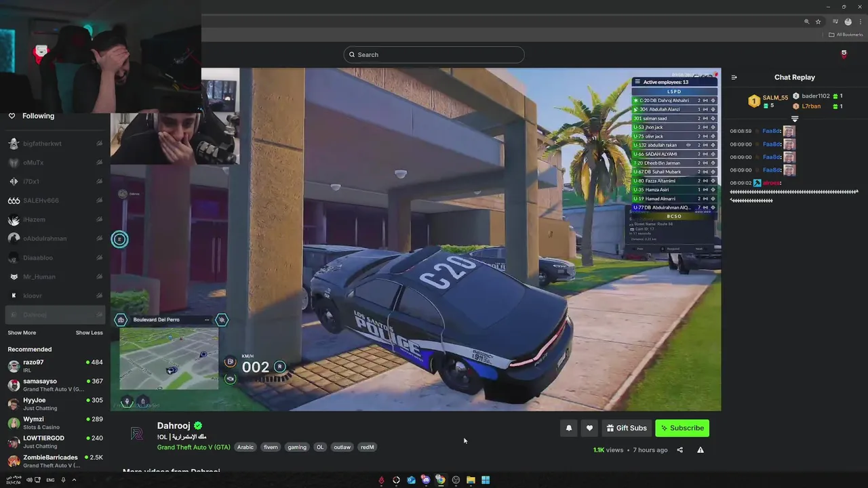The width and height of the screenshot is (868, 488).
Task: Select the outlaw tag
Action: point(342,447)
